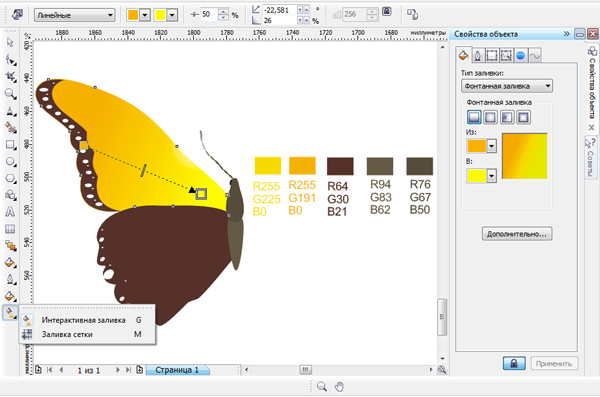
Task: Go to the first page navigation button
Action: pos(50,369)
